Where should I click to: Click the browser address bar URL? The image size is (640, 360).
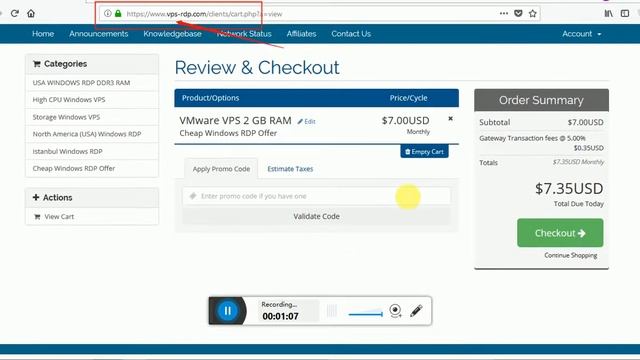coord(204,14)
